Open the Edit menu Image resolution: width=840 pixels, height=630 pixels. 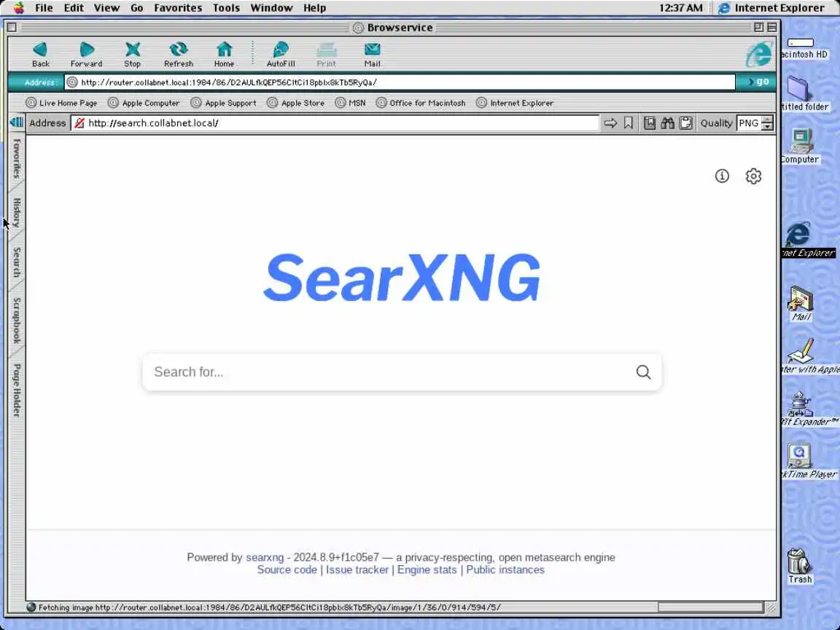point(74,7)
